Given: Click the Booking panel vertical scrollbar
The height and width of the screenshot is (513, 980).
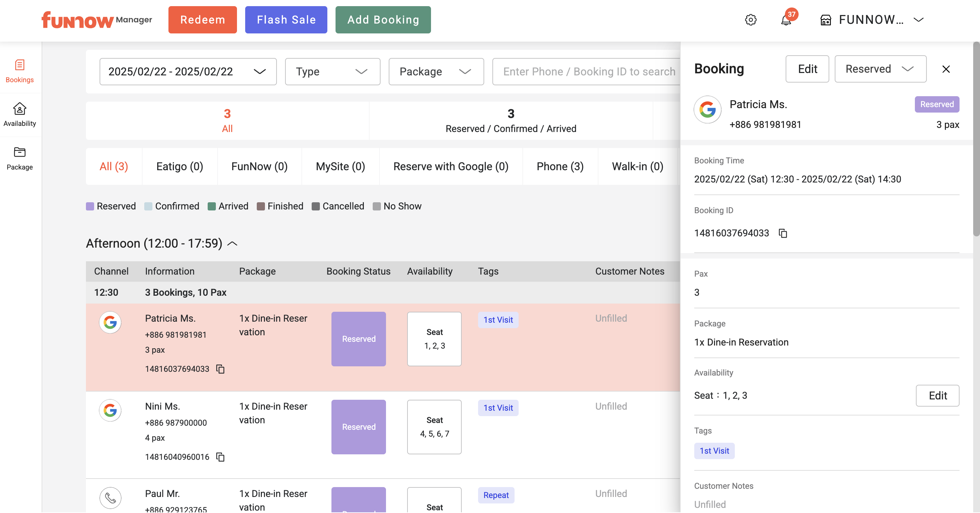Looking at the screenshot, I should [976, 139].
